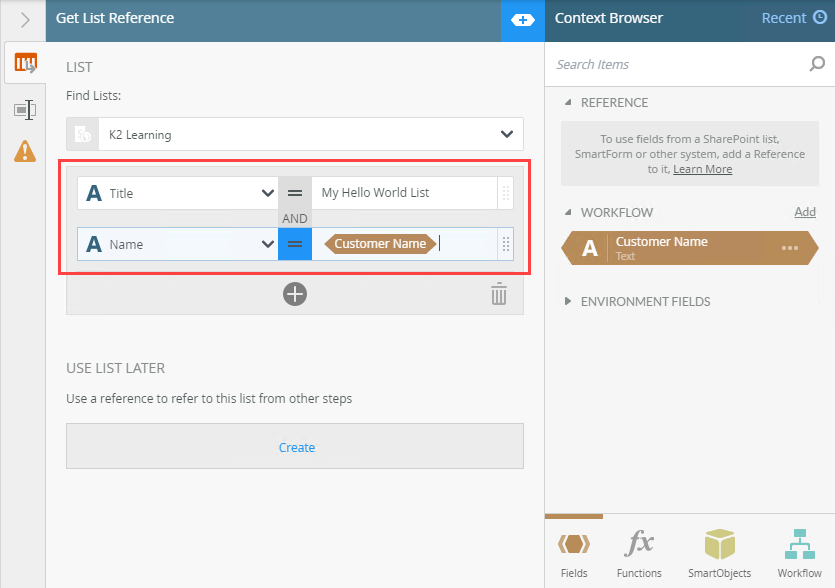
Task: Click the Create reference button
Action: pos(295,447)
